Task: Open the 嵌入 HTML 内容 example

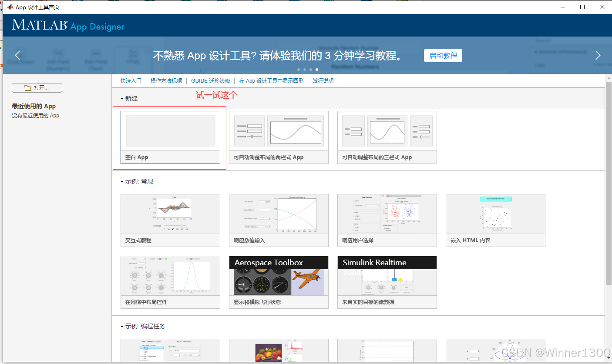Action: tap(495, 220)
